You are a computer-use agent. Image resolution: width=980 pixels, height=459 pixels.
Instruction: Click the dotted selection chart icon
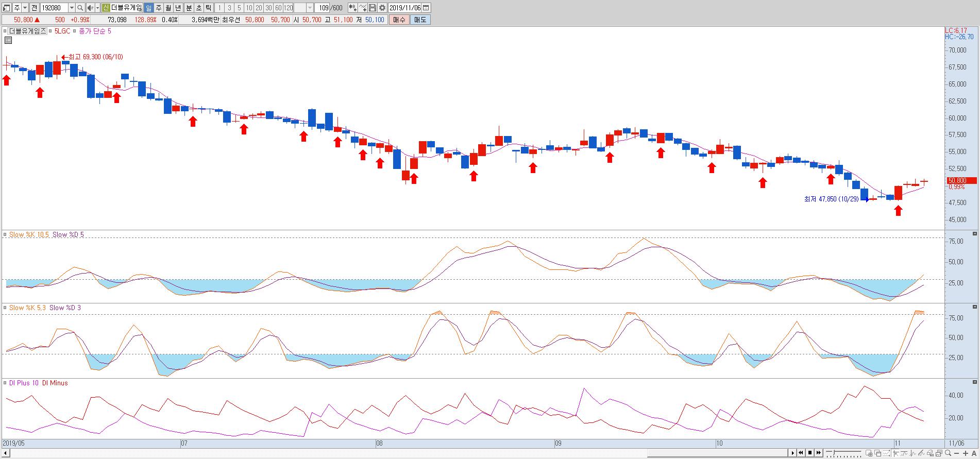click(x=887, y=453)
